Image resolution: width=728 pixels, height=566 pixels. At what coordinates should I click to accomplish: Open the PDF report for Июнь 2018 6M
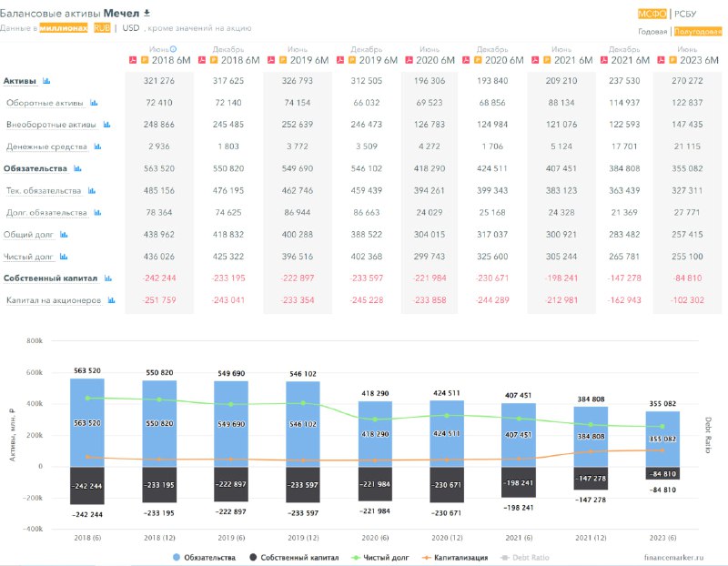133,60
